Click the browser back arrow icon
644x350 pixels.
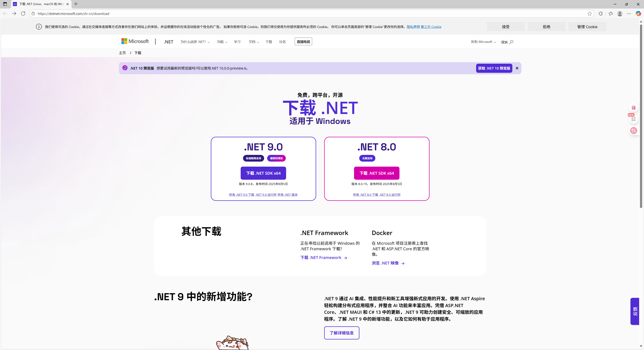point(5,13)
